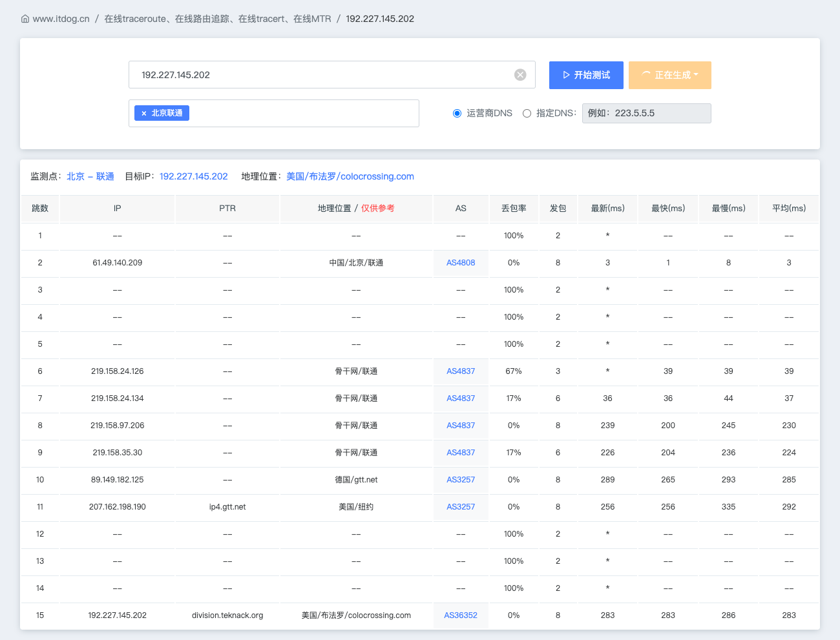This screenshot has width=840, height=640.
Task: Select IP cell 207.162.198.190
Action: pyautogui.click(x=118, y=507)
